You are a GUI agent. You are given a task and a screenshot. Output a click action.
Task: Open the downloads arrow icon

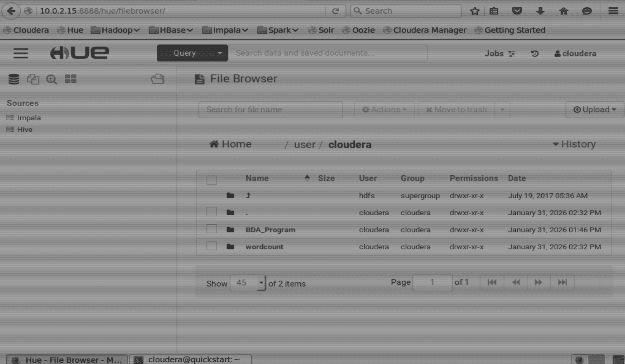coord(540,11)
